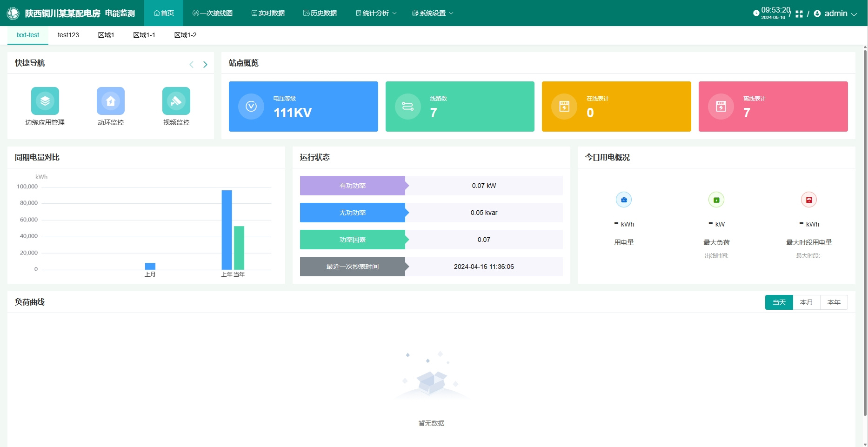868x447 pixels.
Task: Open the 一次接线图 page
Action: pos(213,13)
